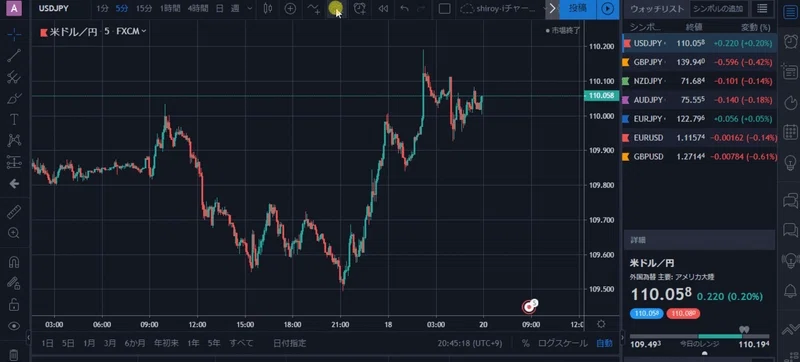Activate the zoom in tool
Screen dimensions: 800x362
tap(14, 233)
